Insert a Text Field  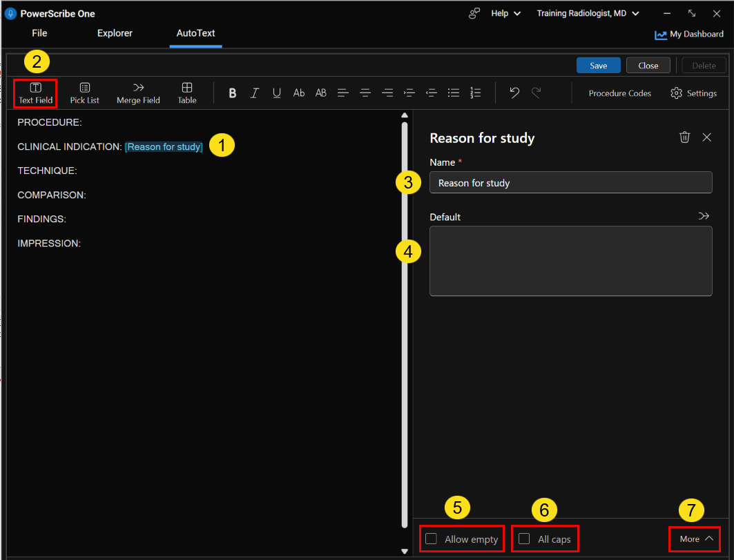coord(36,93)
